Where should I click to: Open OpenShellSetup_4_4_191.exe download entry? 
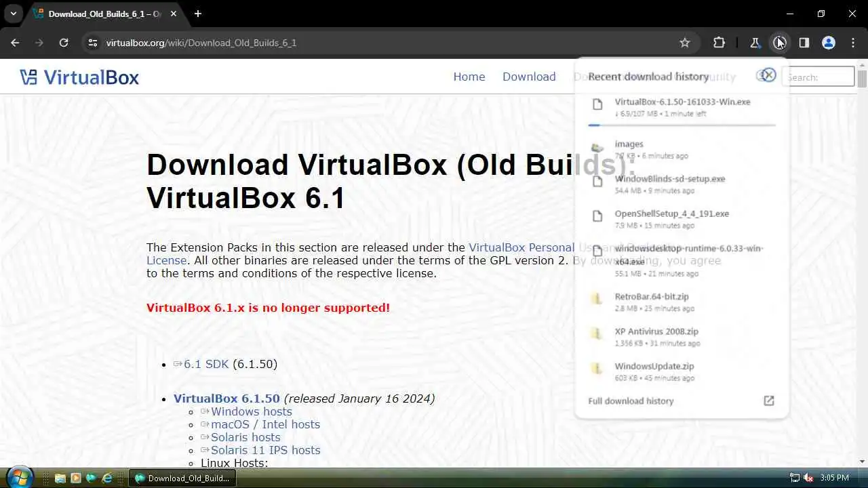click(x=682, y=219)
